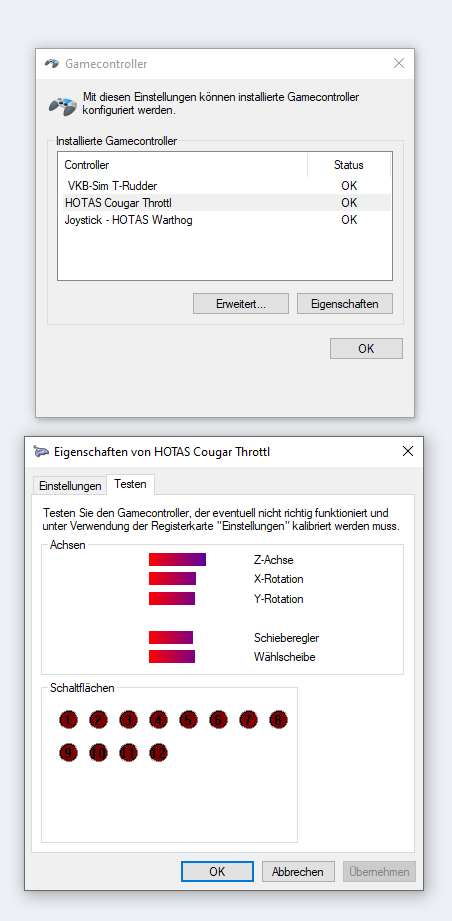452x921 pixels.
Task: Click the Wählscheibe axis bar
Action: coord(172,657)
